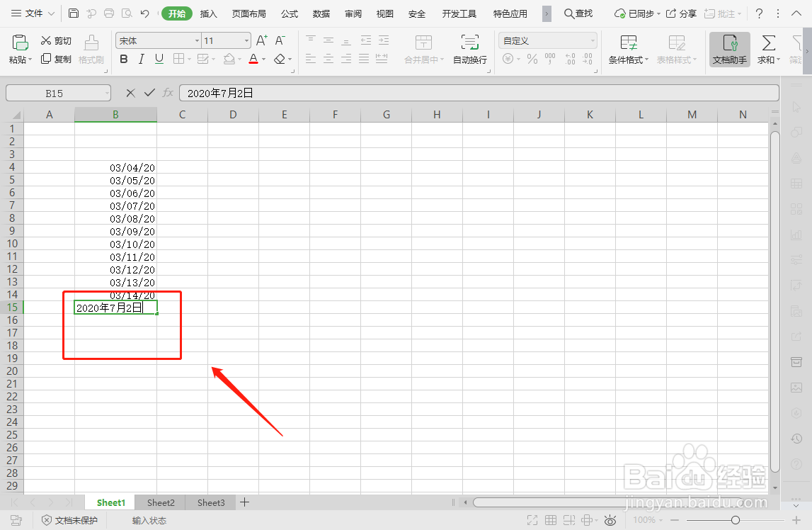Confirm cell entry with the checkmark button
812x530 pixels.
pos(151,93)
